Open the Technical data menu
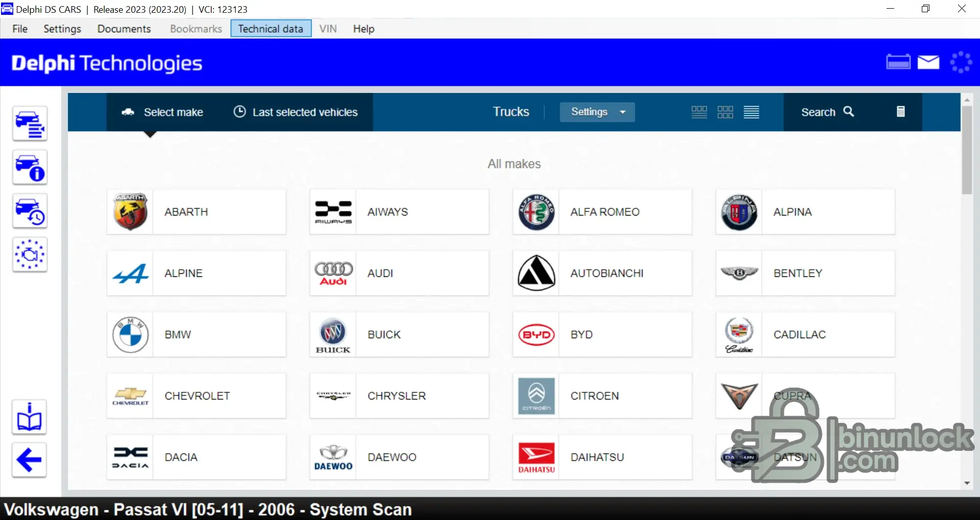 pos(271,29)
